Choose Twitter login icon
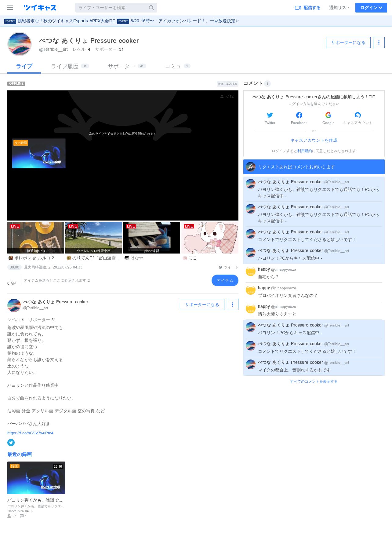The image size is (392, 544). click(270, 115)
